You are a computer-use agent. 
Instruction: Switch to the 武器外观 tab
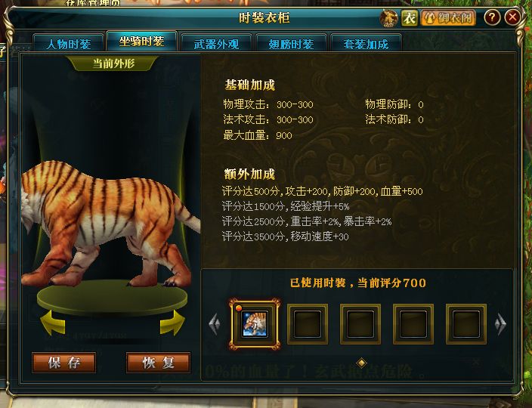pyautogui.click(x=216, y=43)
